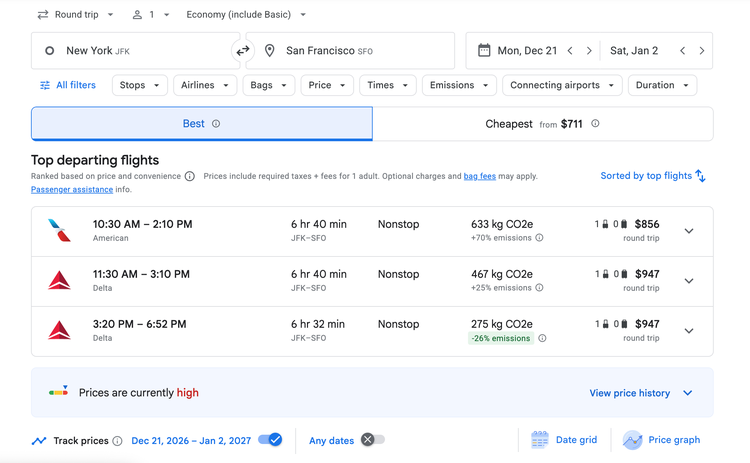750x463 pixels.
Task: Expand View price history chevron
Action: pos(688,393)
